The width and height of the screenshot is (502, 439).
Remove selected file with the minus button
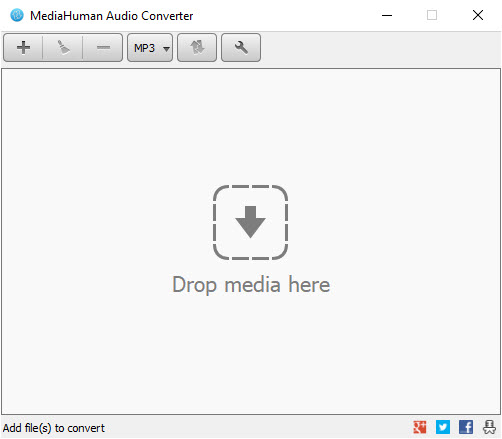point(103,47)
